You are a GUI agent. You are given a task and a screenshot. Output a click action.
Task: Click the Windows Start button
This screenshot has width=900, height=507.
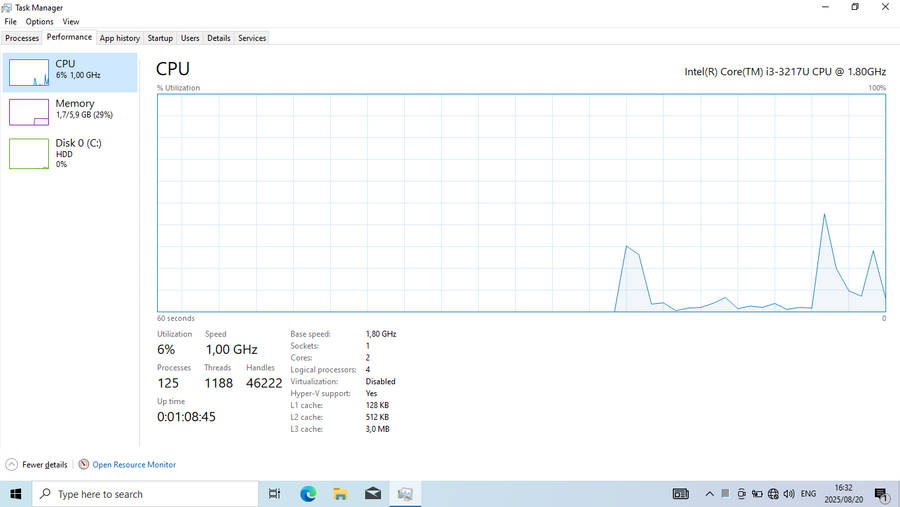[x=16, y=494]
